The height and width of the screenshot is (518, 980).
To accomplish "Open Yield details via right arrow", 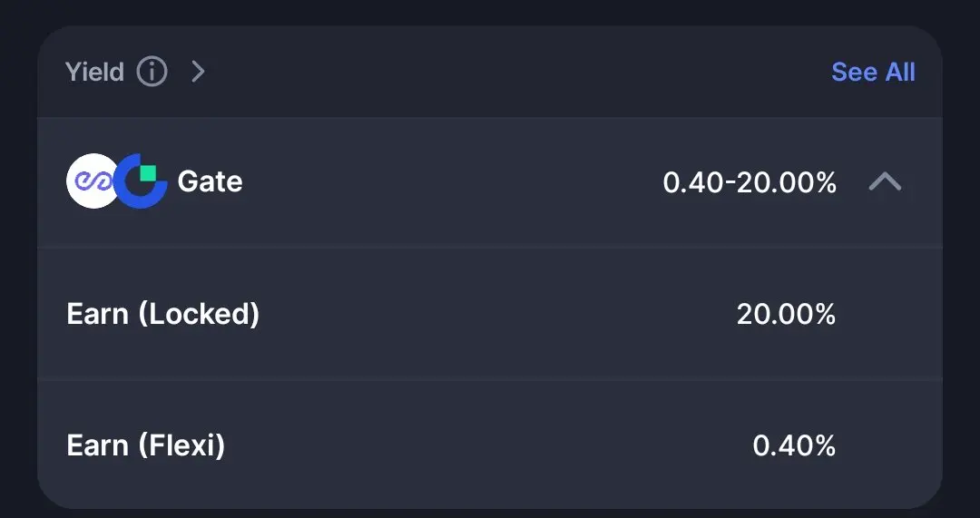I will click(198, 71).
